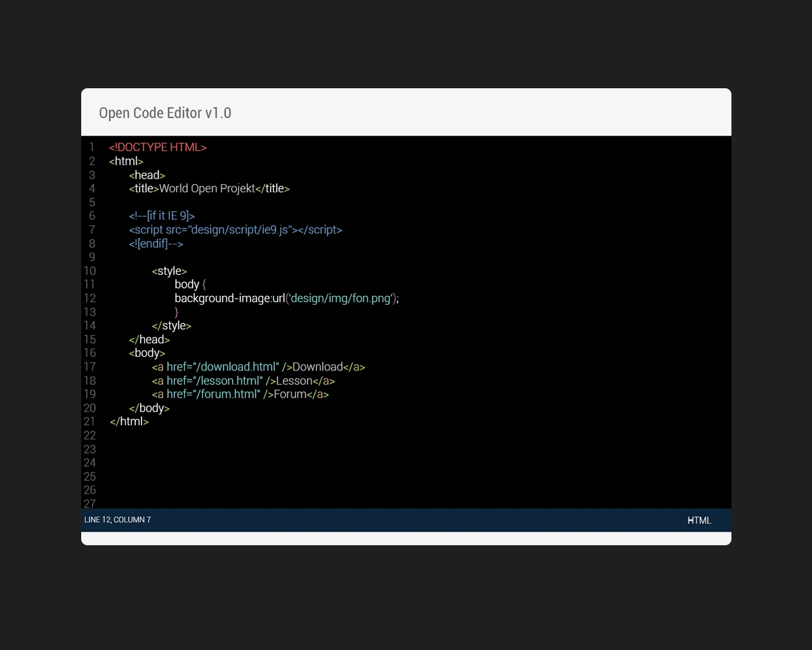Select the opening style tag on line 10

[168, 270]
